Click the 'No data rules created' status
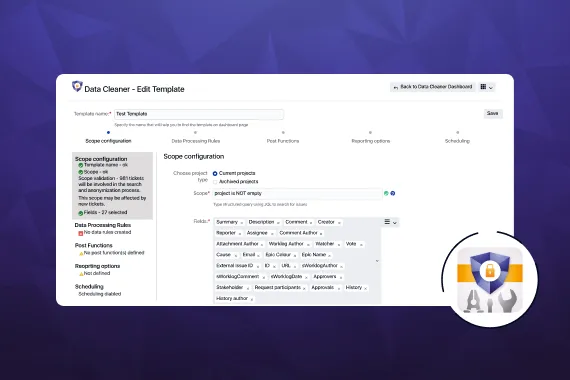 [107, 232]
